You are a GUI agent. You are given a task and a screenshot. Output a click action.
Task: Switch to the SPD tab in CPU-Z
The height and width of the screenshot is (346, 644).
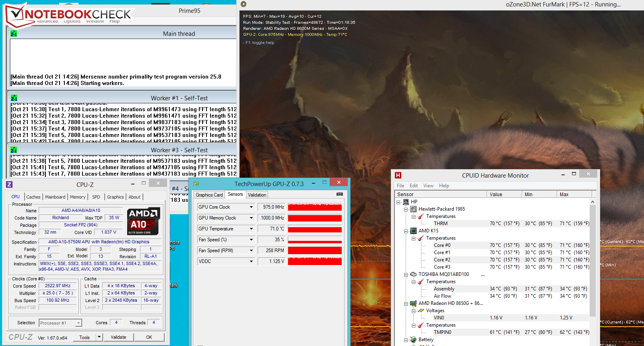(x=96, y=197)
